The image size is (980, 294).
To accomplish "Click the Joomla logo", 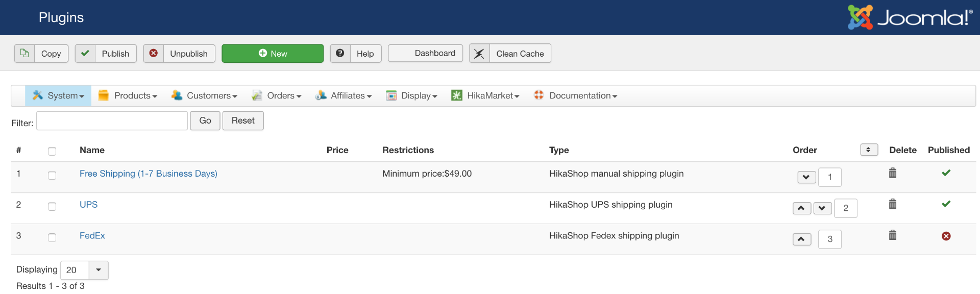I will [910, 17].
